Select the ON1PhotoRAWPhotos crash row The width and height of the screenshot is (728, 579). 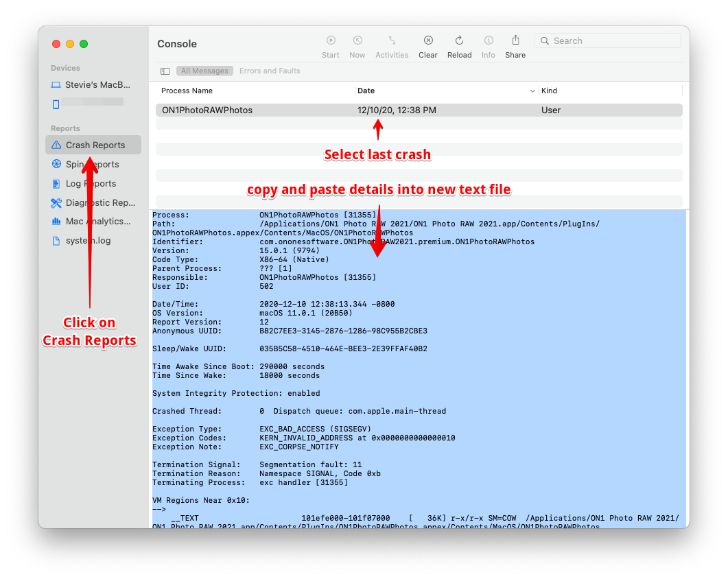(419, 110)
